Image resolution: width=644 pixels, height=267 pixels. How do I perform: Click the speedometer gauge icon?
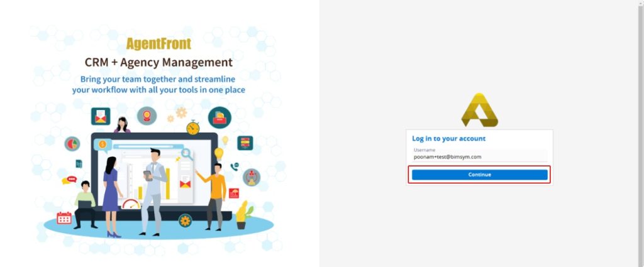click(131, 204)
